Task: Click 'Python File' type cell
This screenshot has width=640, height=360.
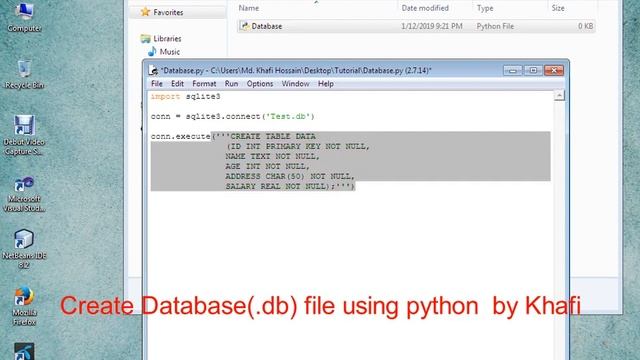Action: (x=495, y=26)
